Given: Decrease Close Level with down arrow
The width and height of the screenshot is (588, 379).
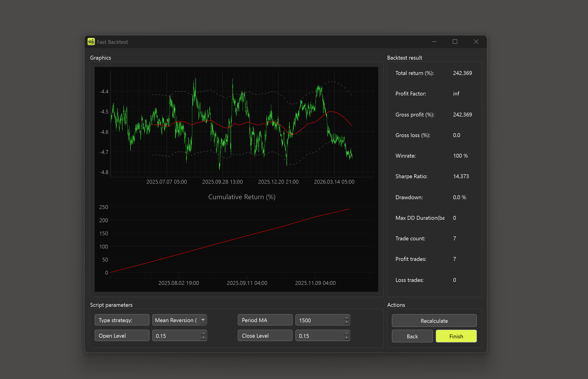Looking at the screenshot, I should click(x=346, y=338).
